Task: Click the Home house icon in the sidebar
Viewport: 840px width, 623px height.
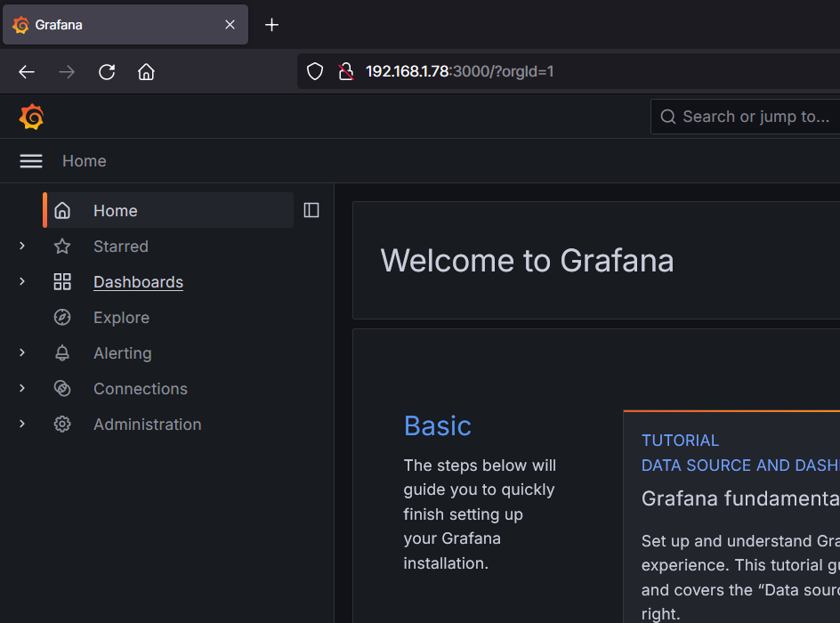Action: pos(62,211)
